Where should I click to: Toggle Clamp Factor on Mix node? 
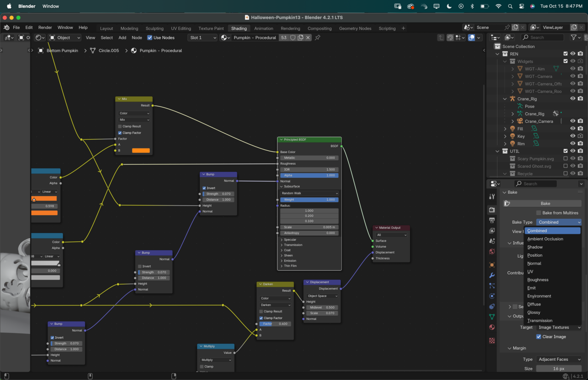pyautogui.click(x=120, y=133)
